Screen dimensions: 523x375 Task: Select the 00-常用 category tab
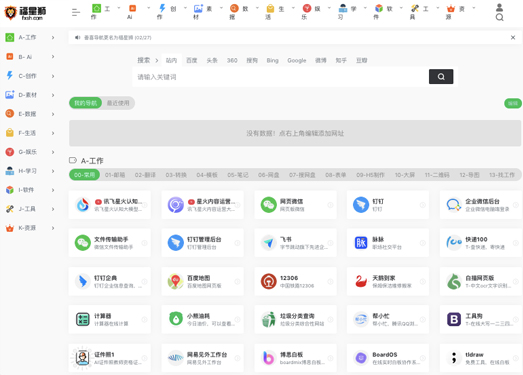[x=84, y=175]
